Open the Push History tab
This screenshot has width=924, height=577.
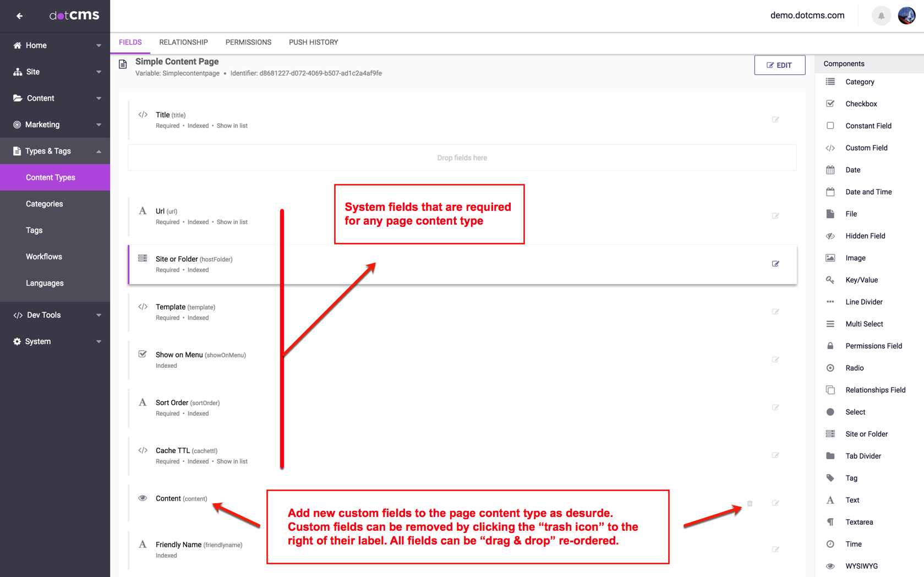(313, 42)
